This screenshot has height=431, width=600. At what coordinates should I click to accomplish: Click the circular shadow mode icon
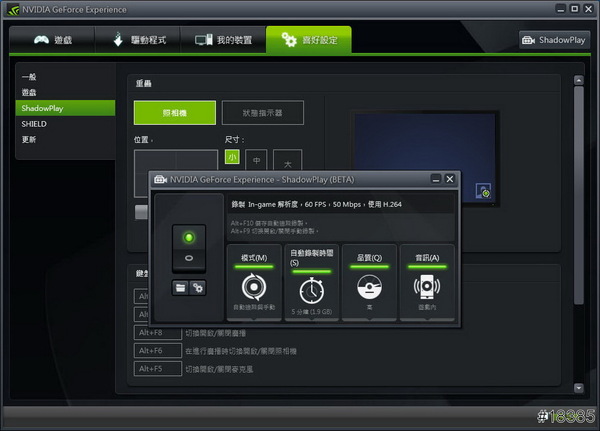click(254, 288)
